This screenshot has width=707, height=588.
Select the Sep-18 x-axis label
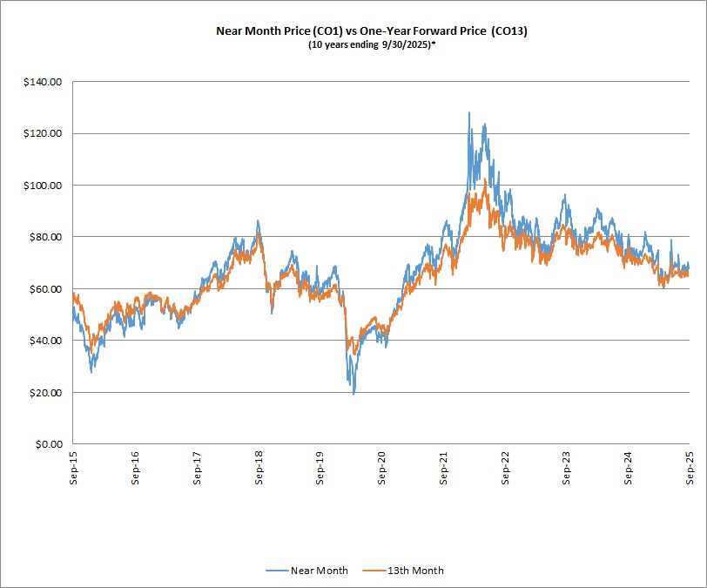tap(259, 468)
